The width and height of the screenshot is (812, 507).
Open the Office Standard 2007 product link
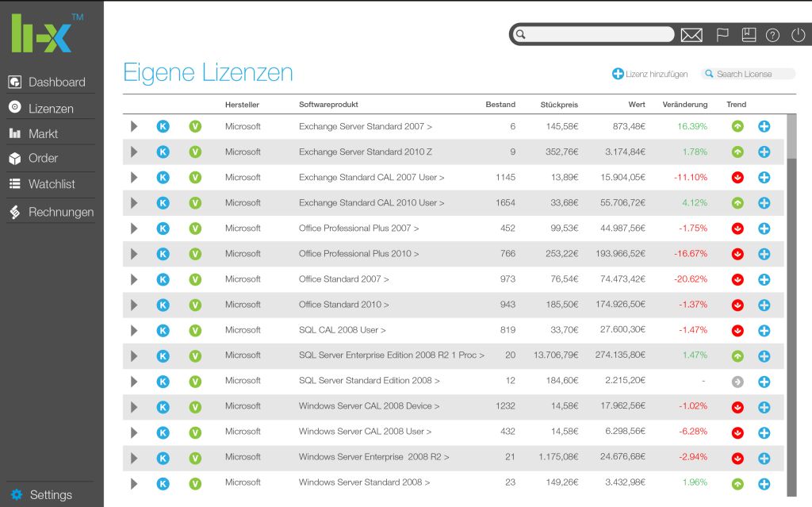[344, 279]
